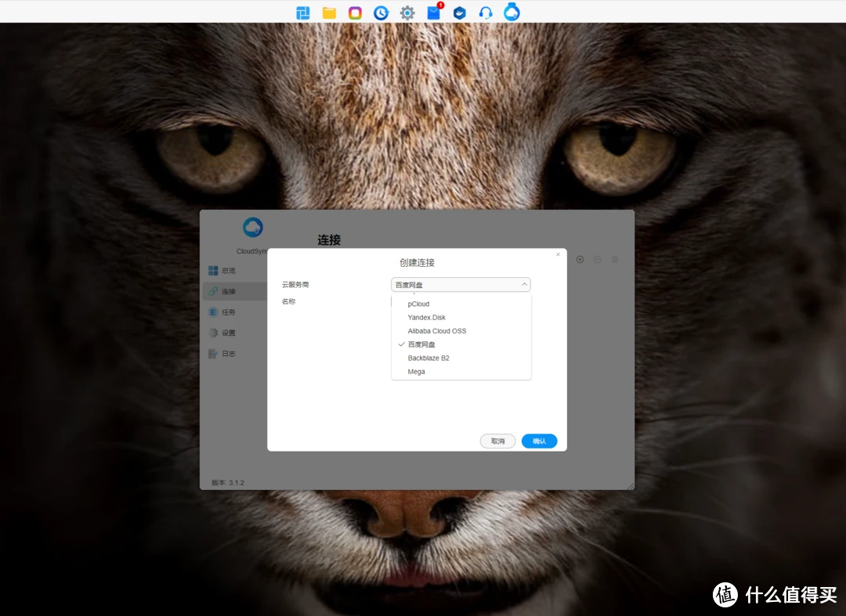Choose Yandex.Disk as cloud provider
846x616 pixels.
click(426, 318)
